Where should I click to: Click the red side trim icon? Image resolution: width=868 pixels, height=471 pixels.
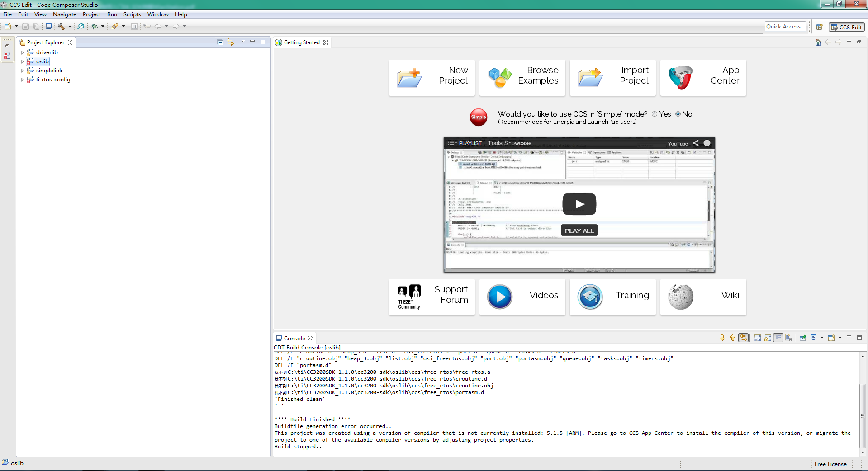tap(7, 56)
